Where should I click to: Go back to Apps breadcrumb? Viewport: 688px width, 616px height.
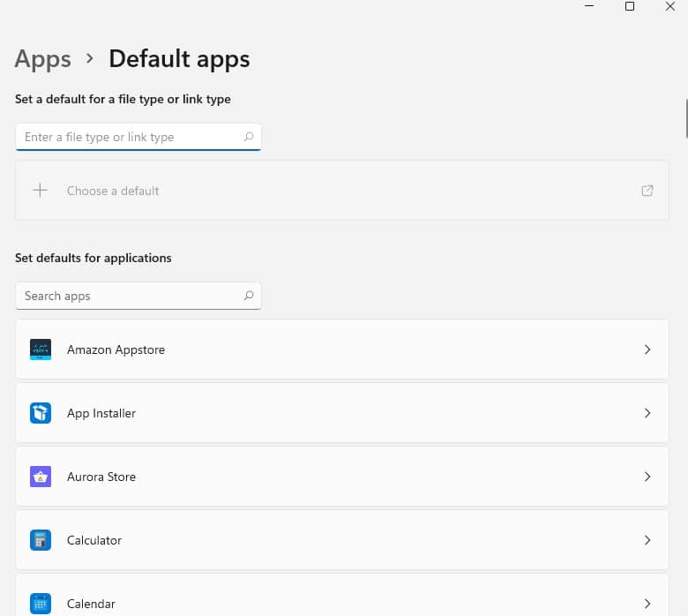(42, 59)
